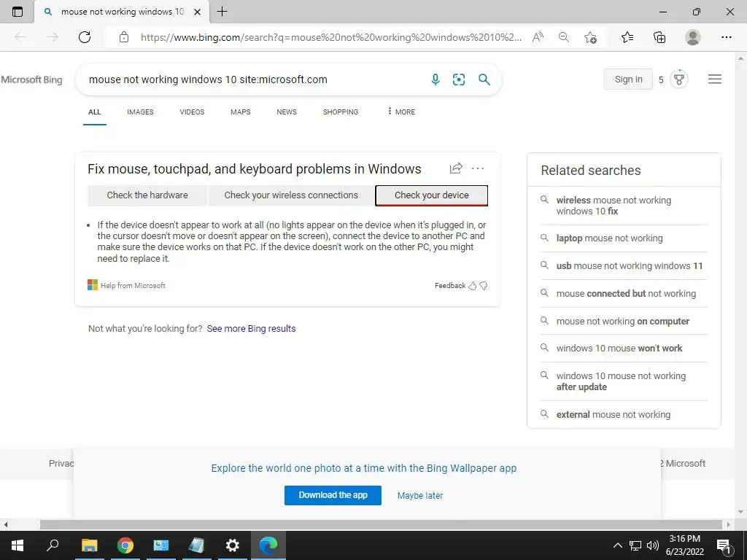Open taskbar search
Viewport: 747px width, 560px height.
[53, 545]
